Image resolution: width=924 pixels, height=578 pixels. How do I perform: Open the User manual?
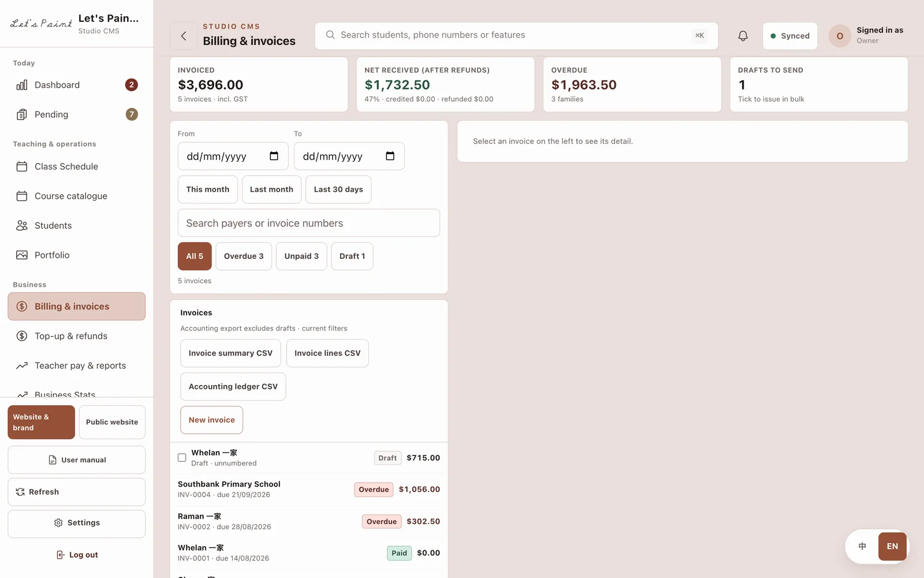[x=77, y=460]
